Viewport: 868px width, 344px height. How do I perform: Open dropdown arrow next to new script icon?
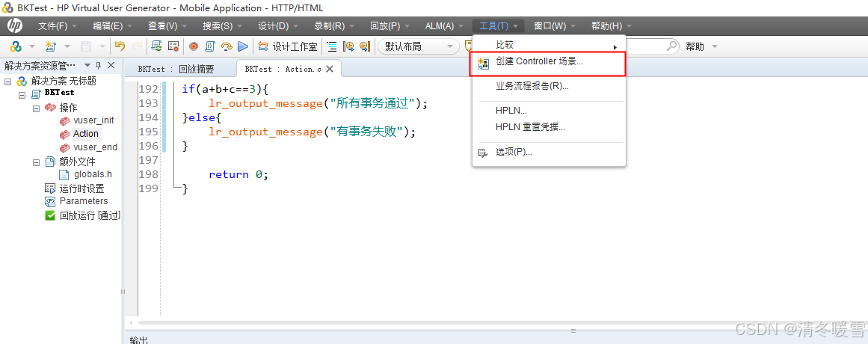tap(67, 46)
